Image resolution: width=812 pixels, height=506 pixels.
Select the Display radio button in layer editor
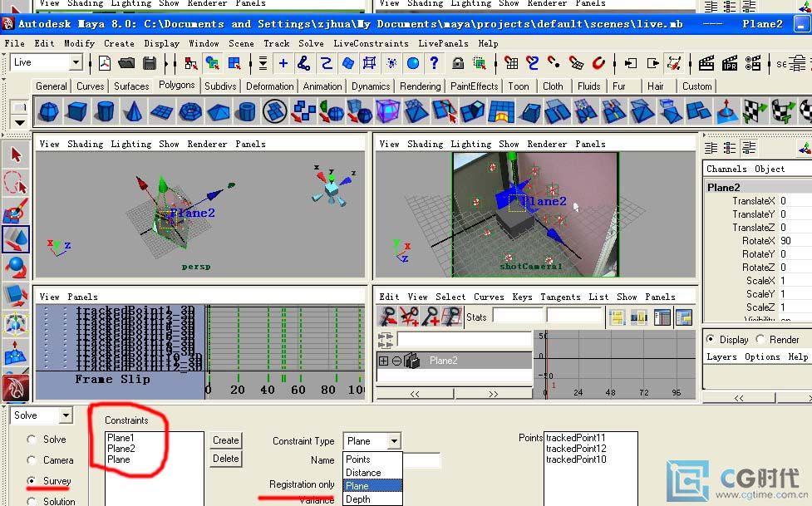click(711, 339)
